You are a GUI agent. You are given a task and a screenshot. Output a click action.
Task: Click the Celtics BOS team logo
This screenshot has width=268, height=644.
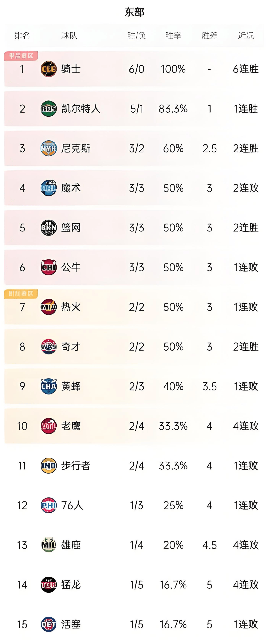[49, 108]
